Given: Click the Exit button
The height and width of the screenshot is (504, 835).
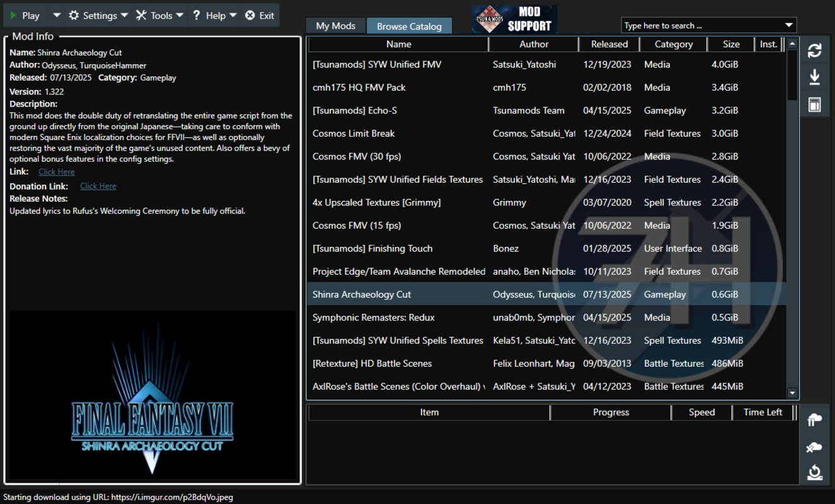Looking at the screenshot, I should 260,15.
